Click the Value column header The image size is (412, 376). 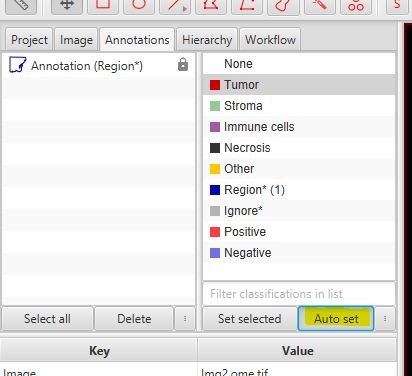click(297, 351)
